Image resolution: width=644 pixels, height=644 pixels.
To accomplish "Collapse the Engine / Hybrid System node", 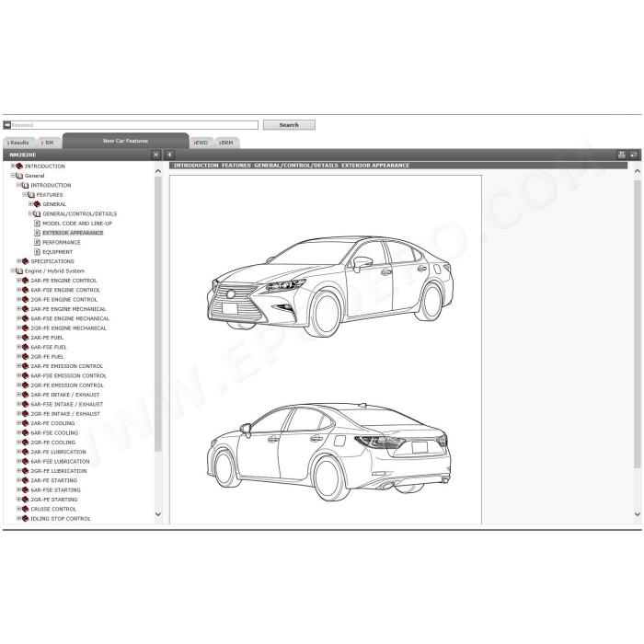I will tap(13, 270).
